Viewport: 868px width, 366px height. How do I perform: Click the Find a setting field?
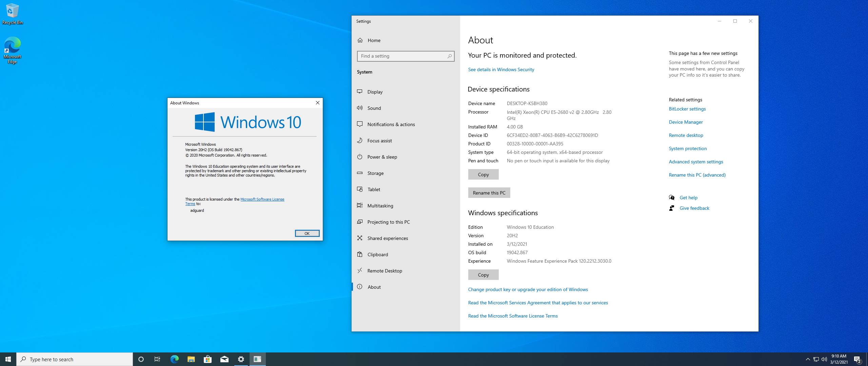406,56
